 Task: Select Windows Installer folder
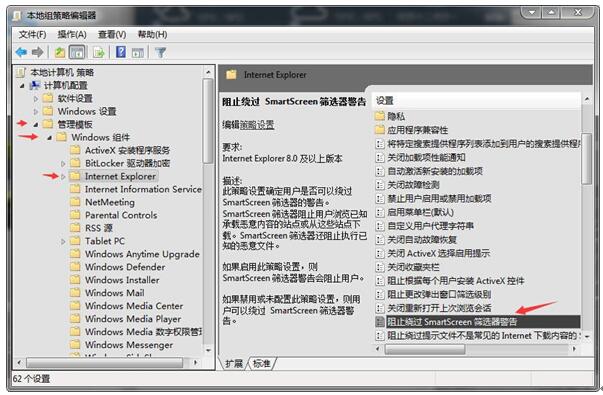(122, 280)
